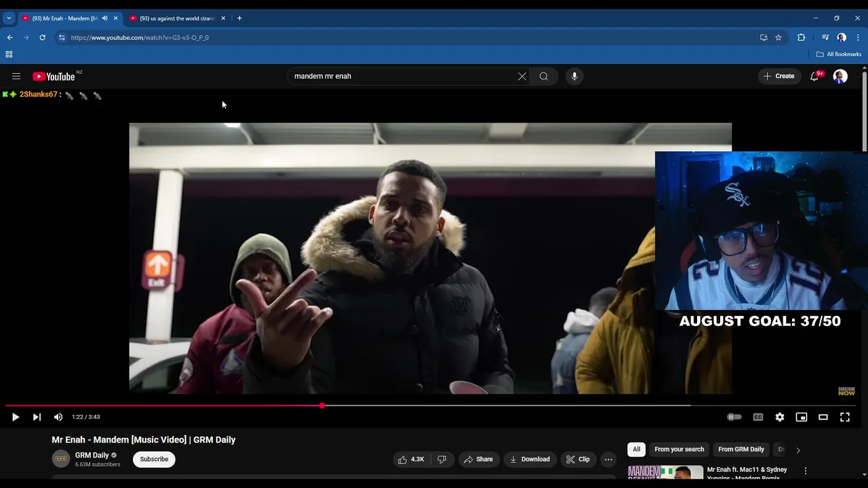868x488 pixels.
Task: Install app icon in address bar
Action: click(764, 37)
